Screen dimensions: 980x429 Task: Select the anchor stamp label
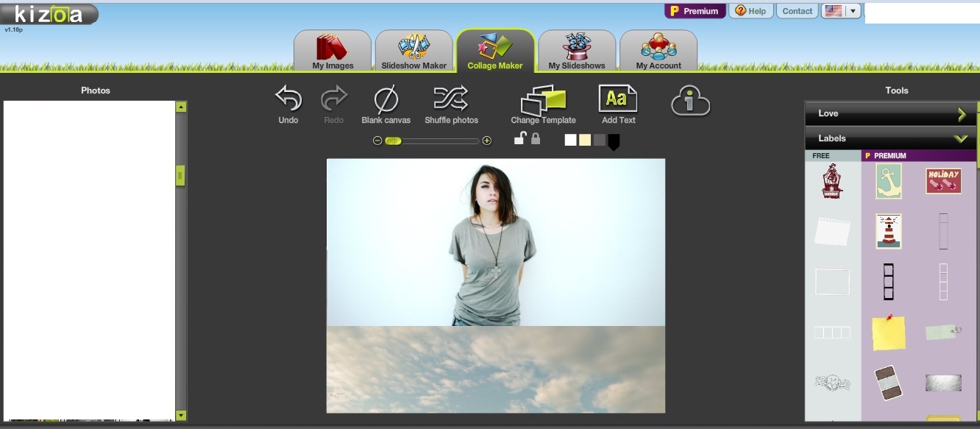889,181
